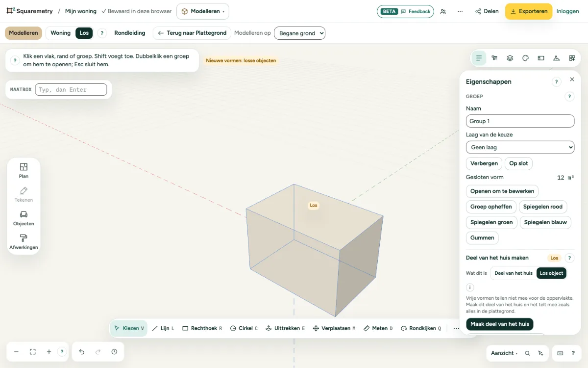The image size is (588, 368).
Task: Click the yellow Exporteren button
Action: 529,11
